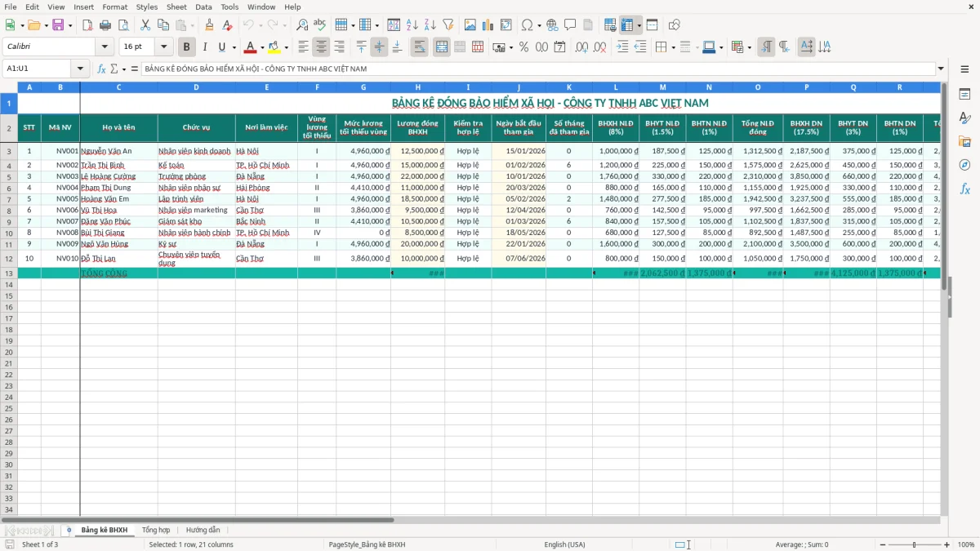Switch to Hướng dẫn sheet tab

pyautogui.click(x=203, y=530)
